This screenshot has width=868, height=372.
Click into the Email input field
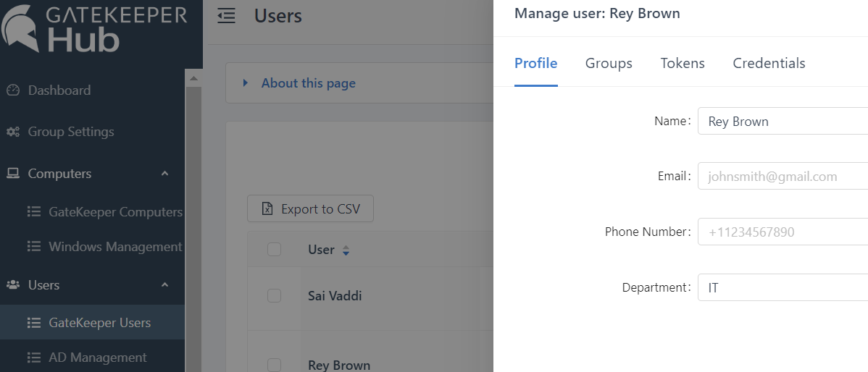click(x=783, y=177)
